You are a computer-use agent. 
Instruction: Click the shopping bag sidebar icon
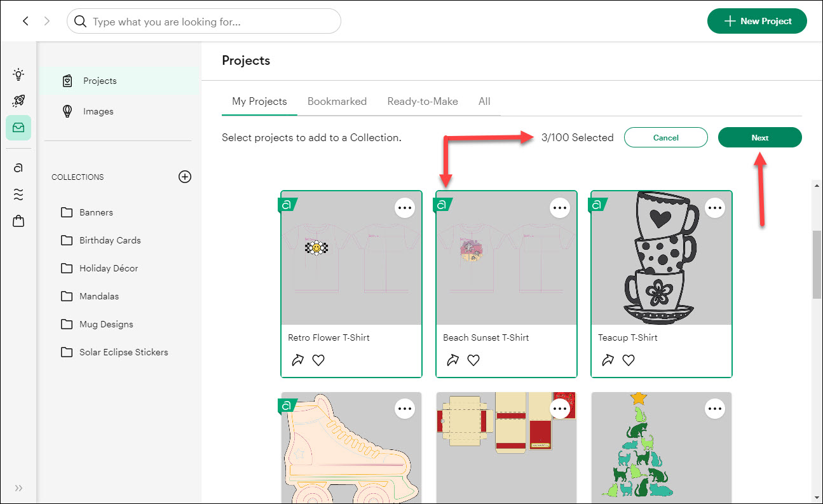[18, 221]
